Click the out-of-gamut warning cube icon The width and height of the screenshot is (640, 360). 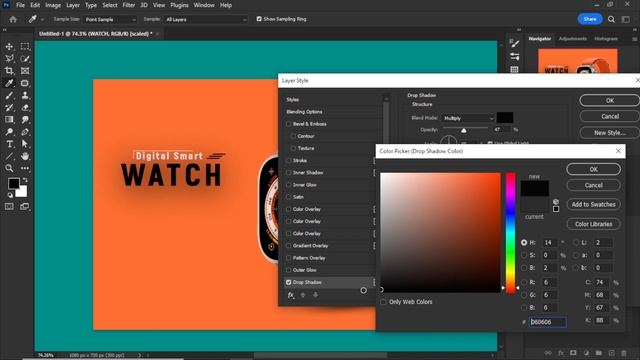coord(556,202)
